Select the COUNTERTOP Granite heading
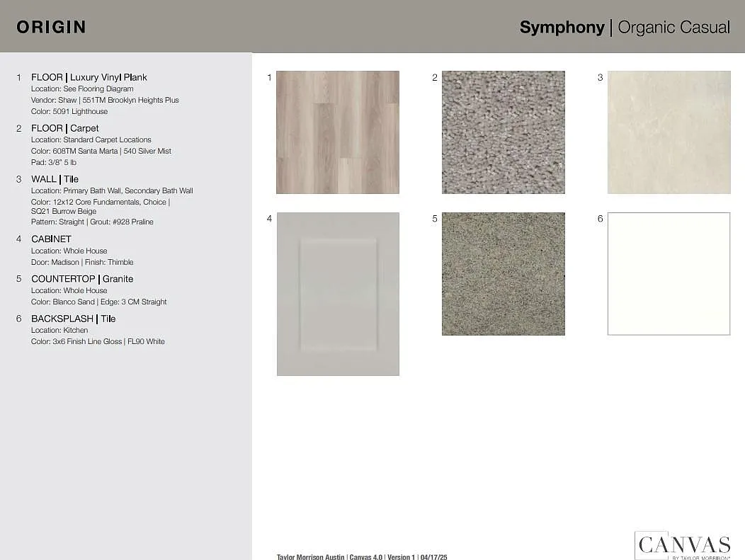The height and width of the screenshot is (560, 745). click(x=82, y=279)
